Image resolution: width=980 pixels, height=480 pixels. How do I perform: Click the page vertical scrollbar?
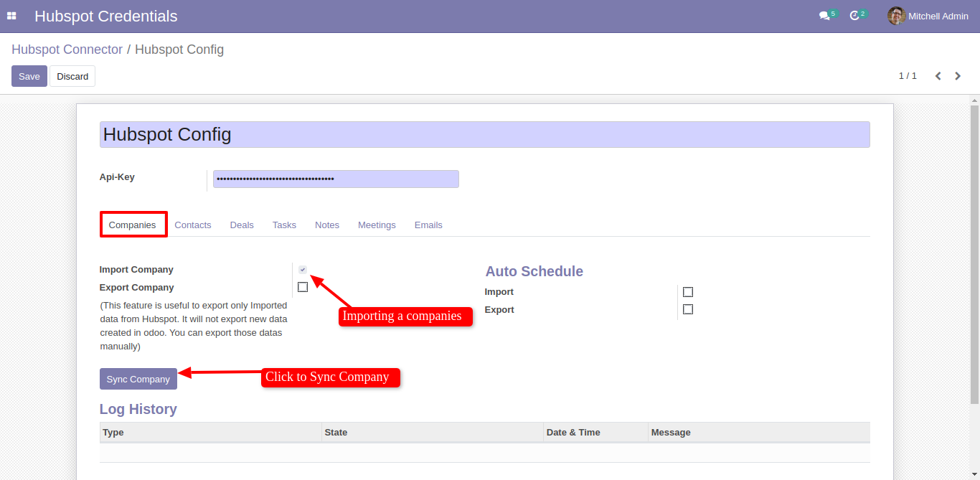974,253
